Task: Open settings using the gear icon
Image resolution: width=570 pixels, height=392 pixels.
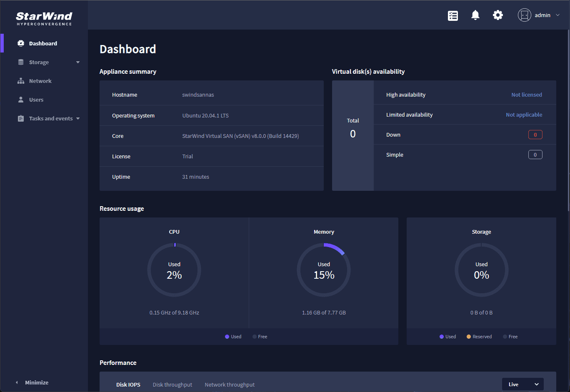Action: coord(498,15)
